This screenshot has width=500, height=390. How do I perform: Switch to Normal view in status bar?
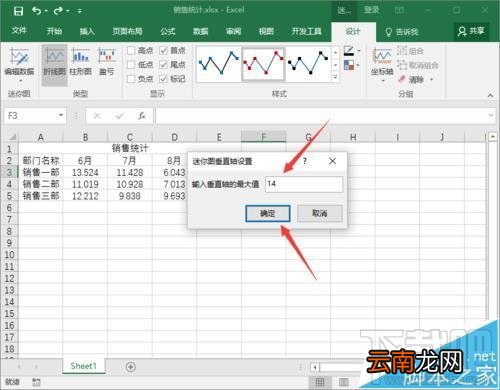click(x=320, y=382)
